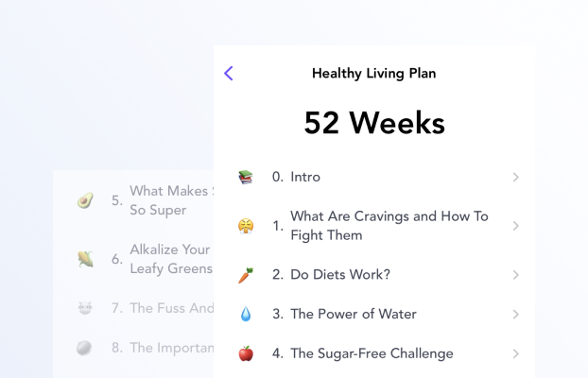Click the water droplet icon

246,315
